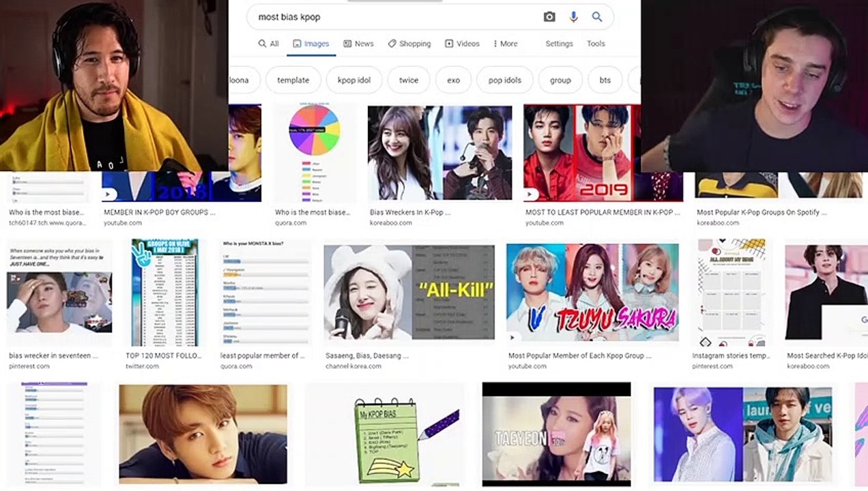The height and width of the screenshot is (491, 868).
Task: Select the Images tab
Action: (310, 44)
